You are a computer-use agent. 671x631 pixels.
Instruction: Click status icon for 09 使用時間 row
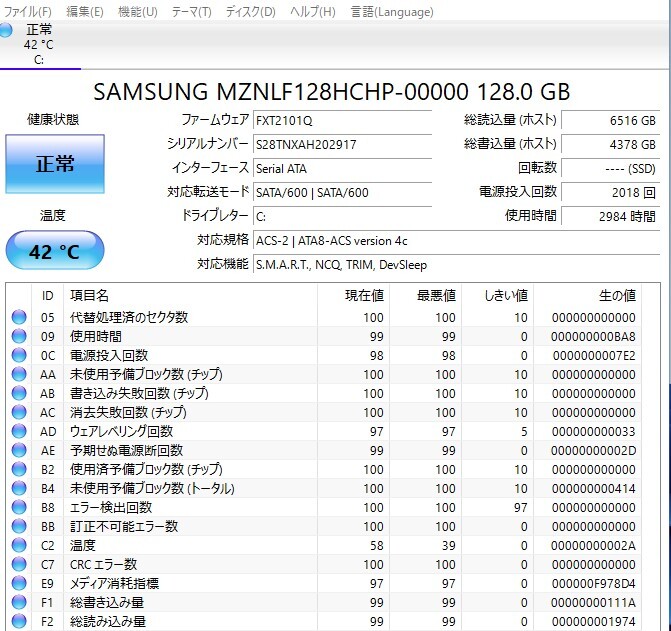tap(19, 337)
